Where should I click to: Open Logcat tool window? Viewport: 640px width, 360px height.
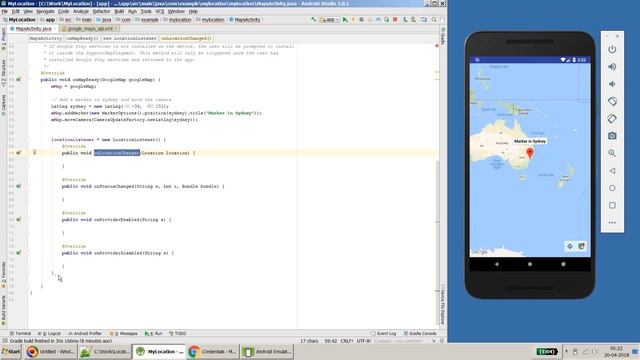click(49, 333)
